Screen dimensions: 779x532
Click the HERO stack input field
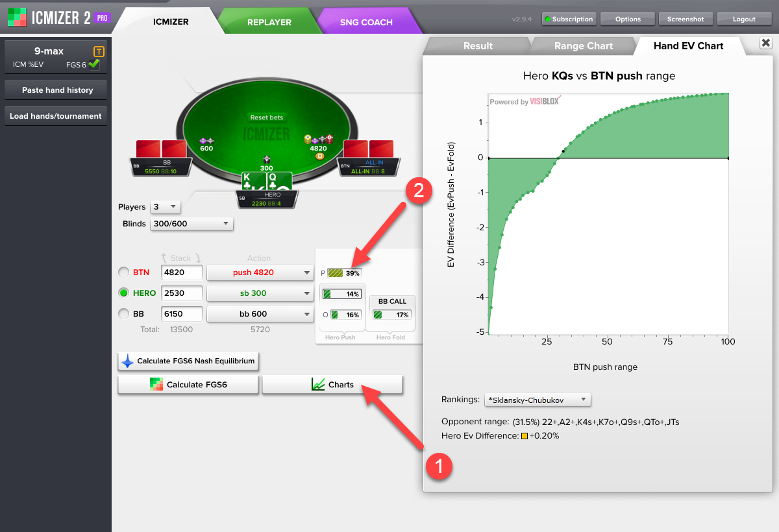pos(182,293)
